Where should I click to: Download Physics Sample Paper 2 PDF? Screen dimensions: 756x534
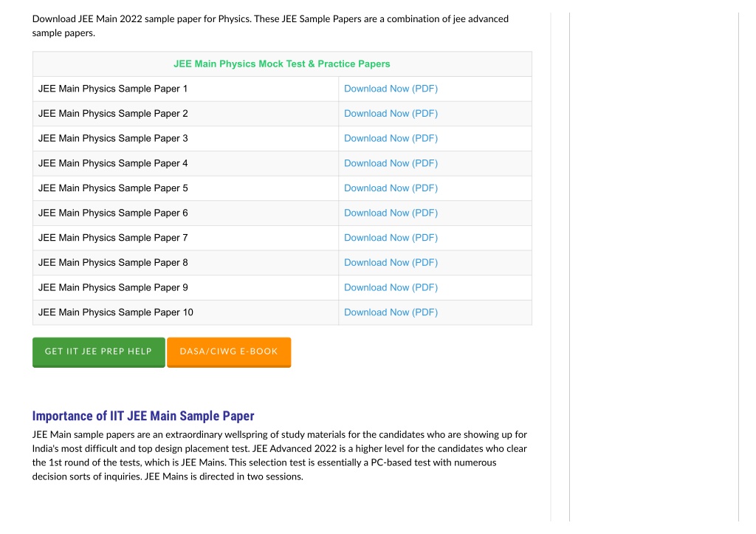click(391, 113)
